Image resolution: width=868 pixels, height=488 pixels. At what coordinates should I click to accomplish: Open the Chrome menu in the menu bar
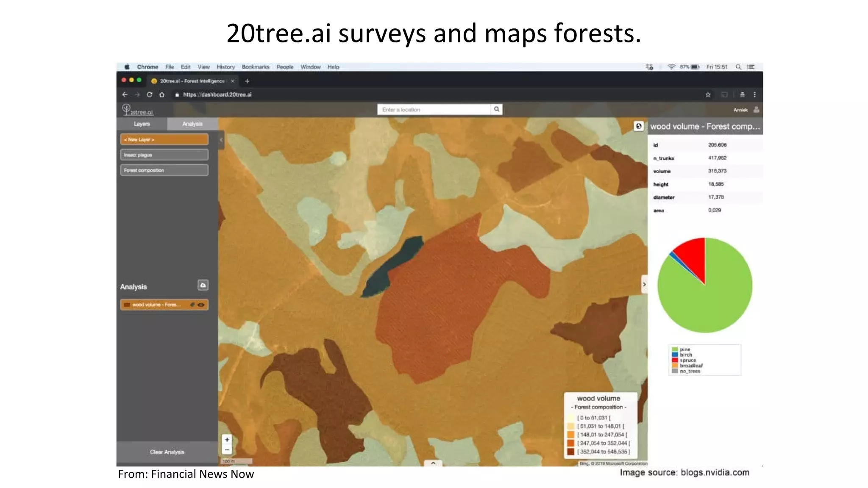click(x=147, y=67)
